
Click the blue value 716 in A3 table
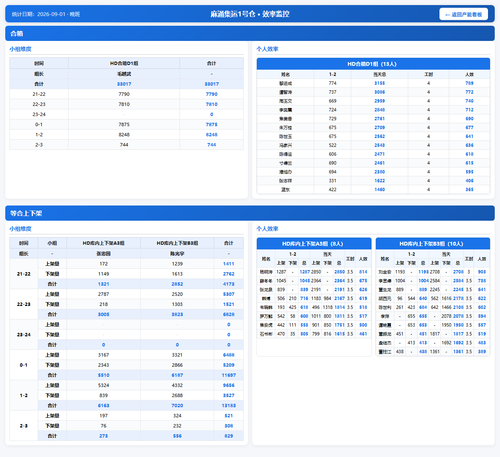click(304, 298)
